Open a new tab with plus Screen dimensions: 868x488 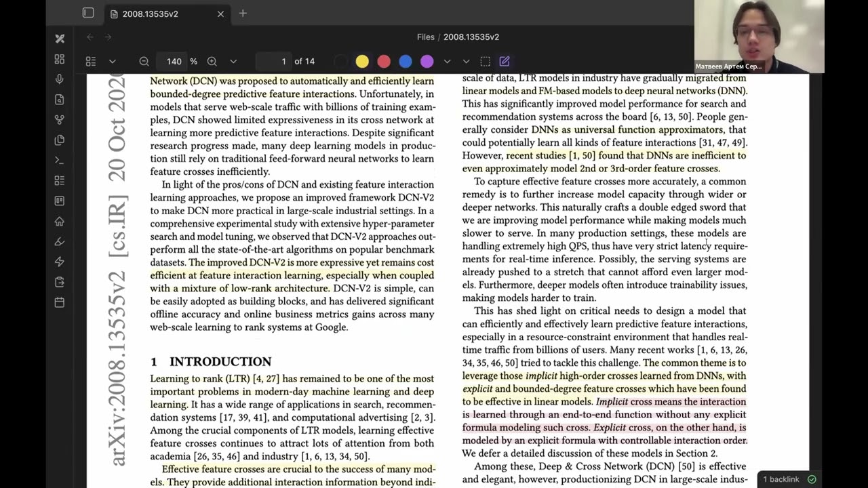coord(243,14)
